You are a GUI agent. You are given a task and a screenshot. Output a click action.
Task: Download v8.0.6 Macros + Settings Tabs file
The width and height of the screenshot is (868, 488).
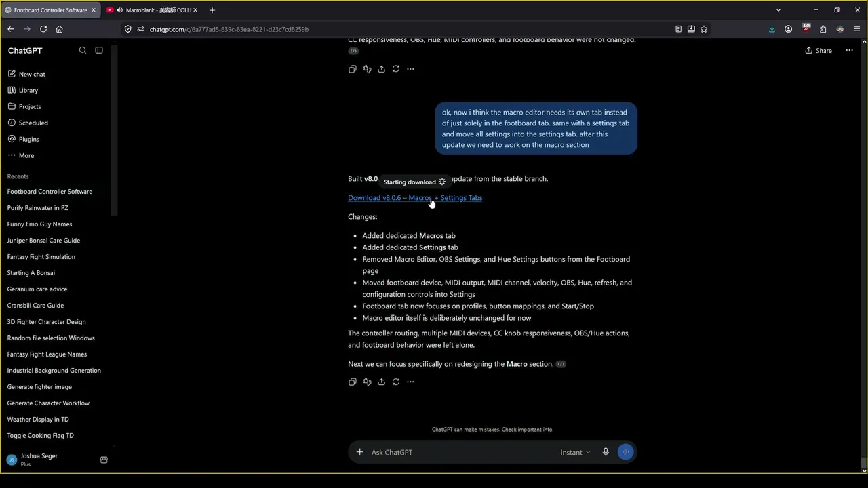(415, 198)
